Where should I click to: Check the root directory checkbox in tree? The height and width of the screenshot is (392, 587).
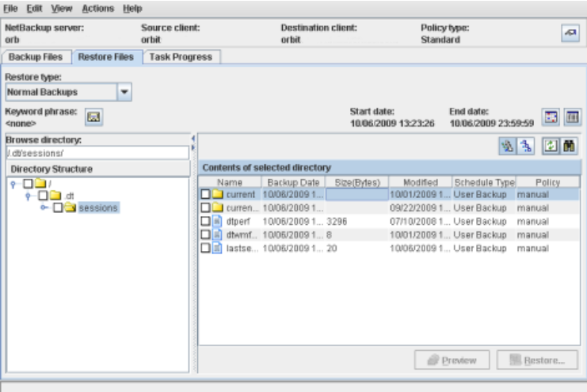click(28, 184)
